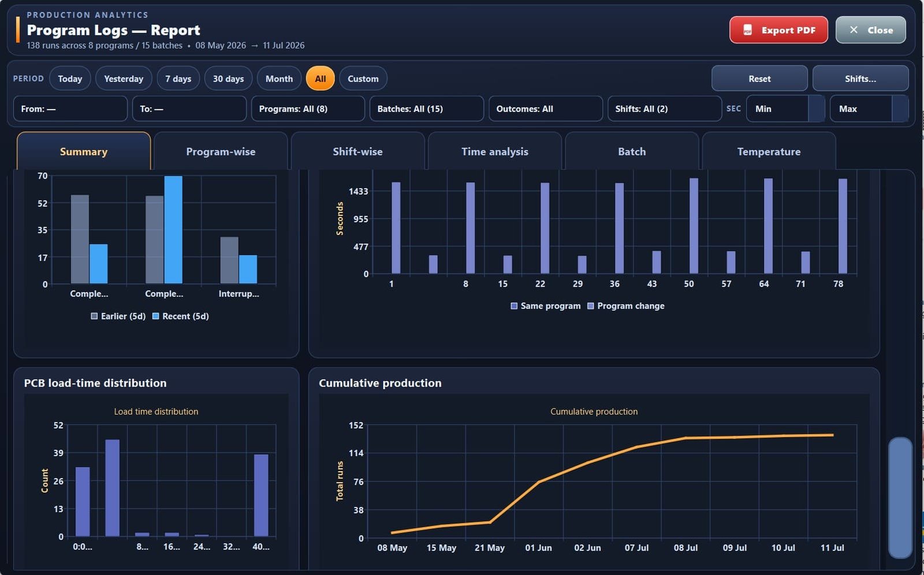This screenshot has height=575, width=924.
Task: Open the Temperature tab
Action: [x=769, y=151]
